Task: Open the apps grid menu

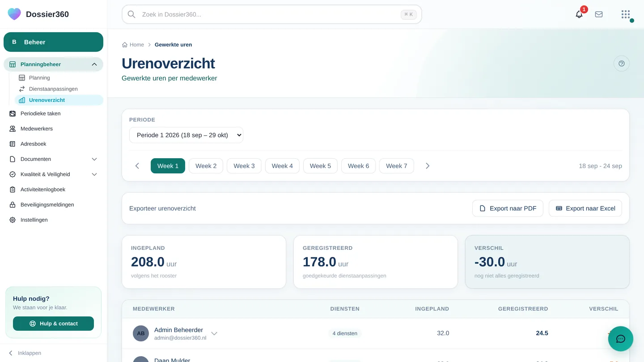Action: [626, 14]
